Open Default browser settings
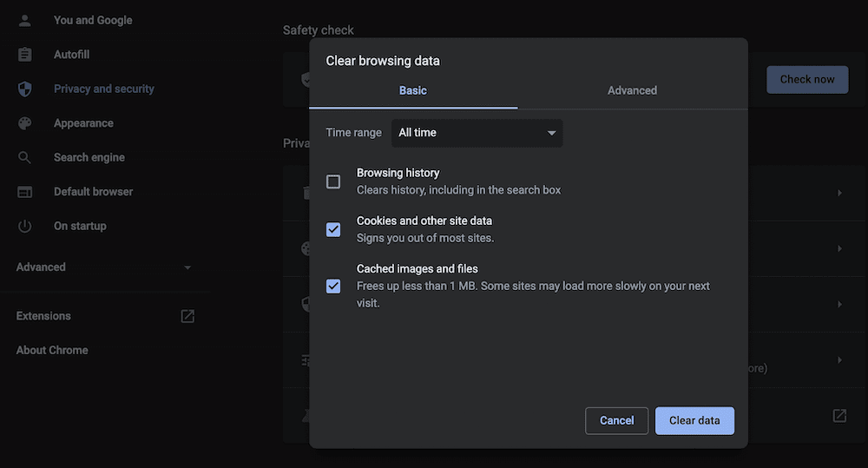The width and height of the screenshot is (868, 468). coord(93,192)
